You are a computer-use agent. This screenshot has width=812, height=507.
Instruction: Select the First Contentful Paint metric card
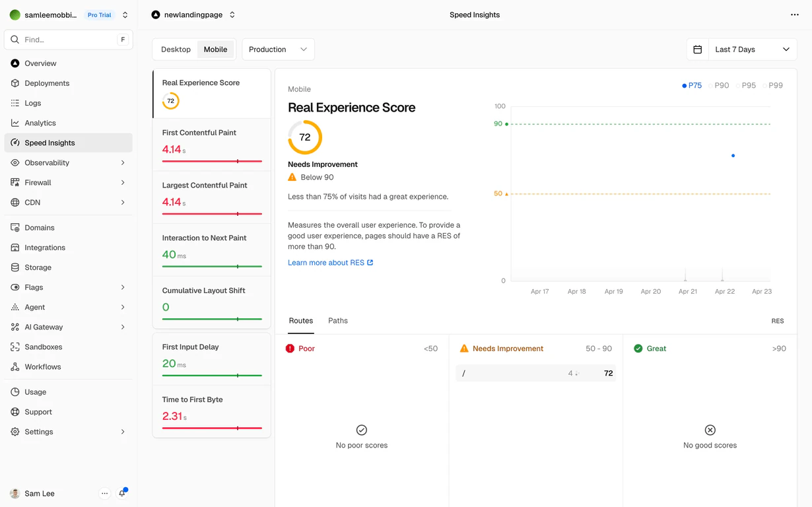pyautogui.click(x=212, y=145)
